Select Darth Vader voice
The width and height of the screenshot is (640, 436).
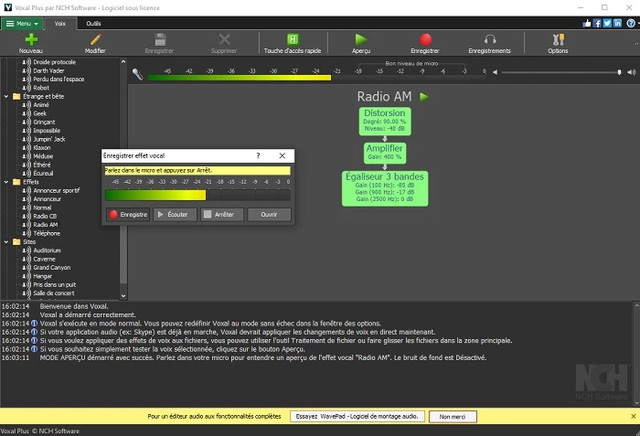(x=49, y=71)
